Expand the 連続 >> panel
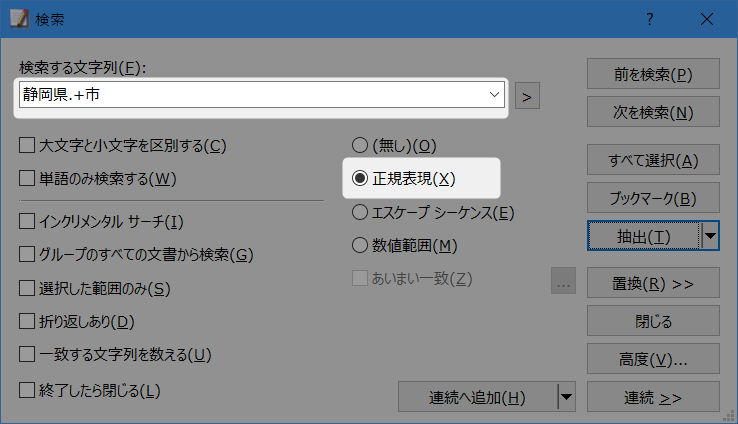 pos(653,397)
